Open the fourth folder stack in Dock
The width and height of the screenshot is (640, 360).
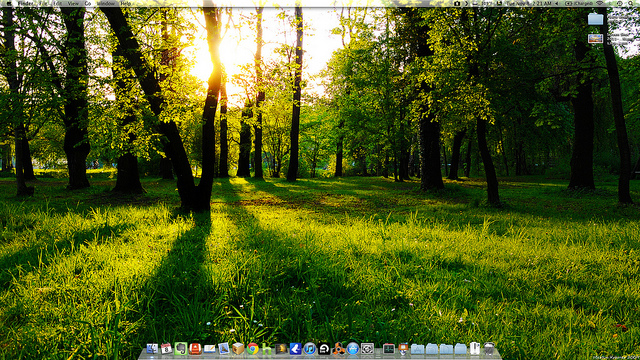tap(460, 349)
